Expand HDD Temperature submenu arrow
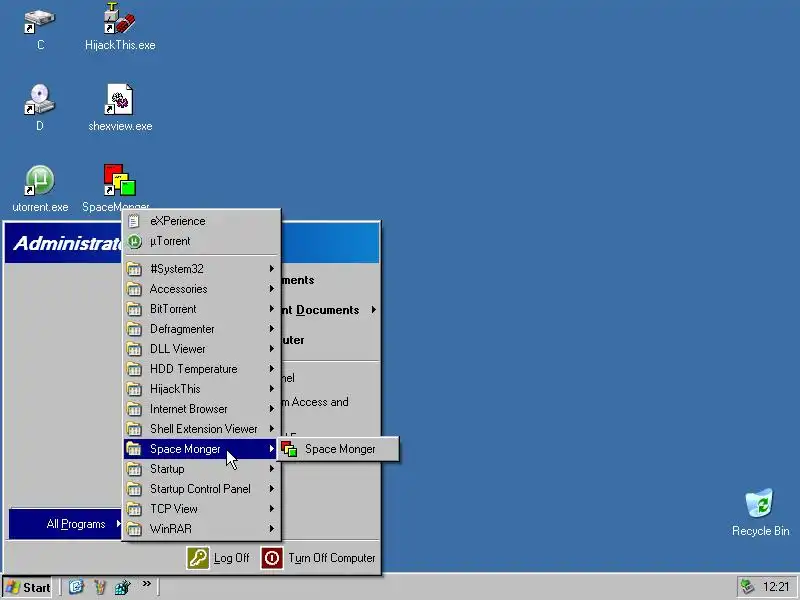The width and height of the screenshot is (800, 600). tap(272, 369)
